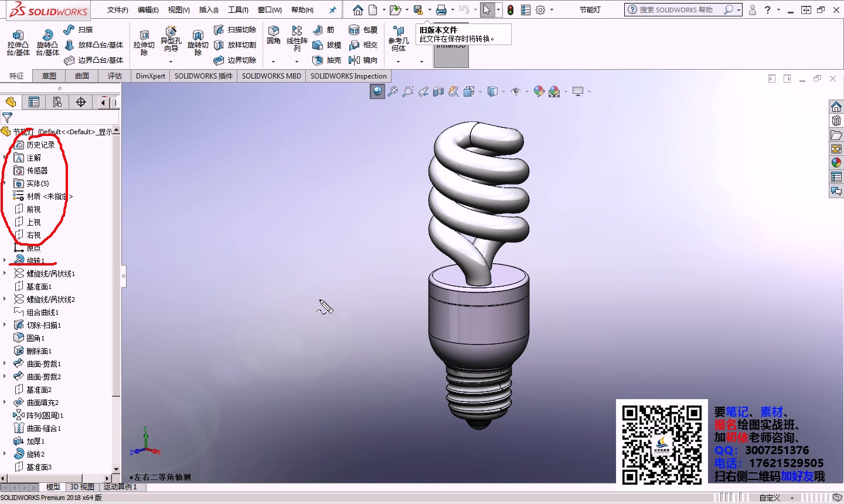Screen dimensions: 844x504
Task: Switch to the 草图 ribbon tab
Action: pyautogui.click(x=49, y=76)
